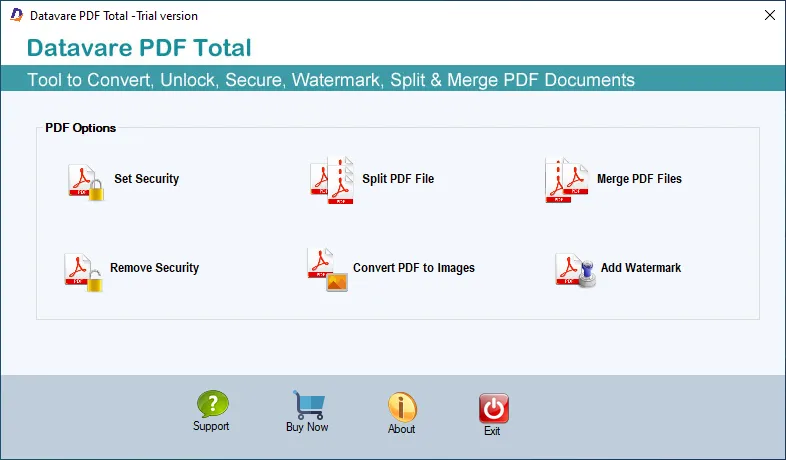Click the Datavare logo in title bar
The image size is (786, 460).
(17, 15)
